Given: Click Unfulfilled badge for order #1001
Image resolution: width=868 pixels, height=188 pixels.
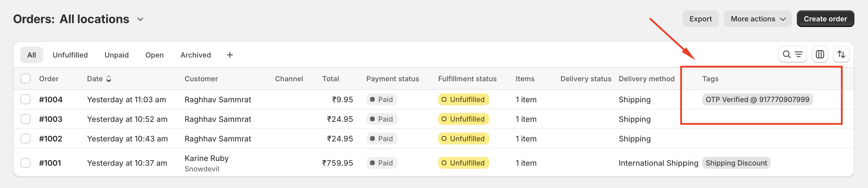Looking at the screenshot, I should click(x=463, y=163).
